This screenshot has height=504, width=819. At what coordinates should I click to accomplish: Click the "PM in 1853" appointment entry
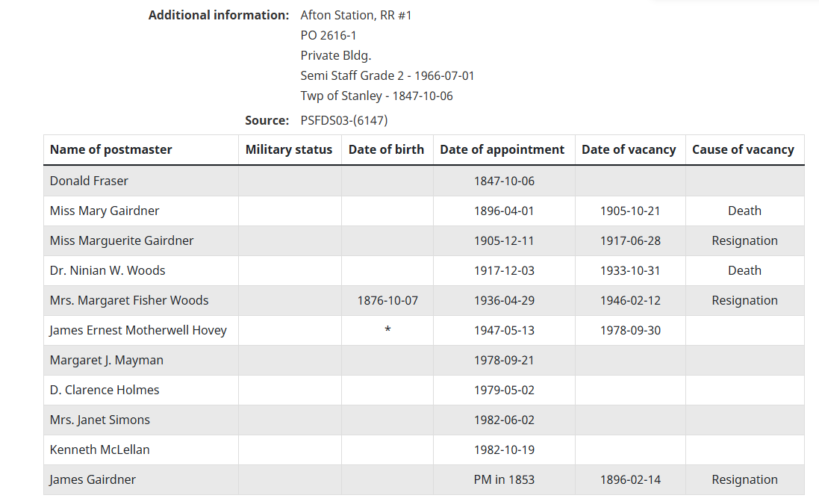pyautogui.click(x=504, y=479)
